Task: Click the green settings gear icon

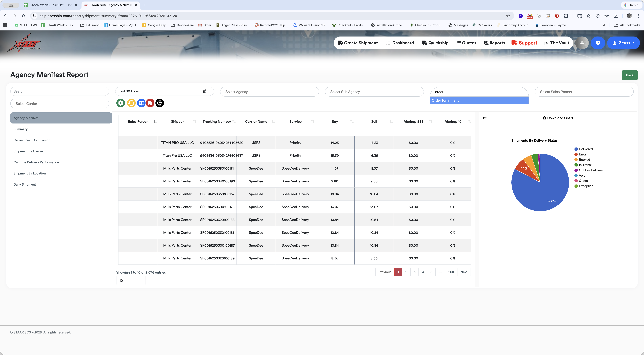Action: coord(120,103)
